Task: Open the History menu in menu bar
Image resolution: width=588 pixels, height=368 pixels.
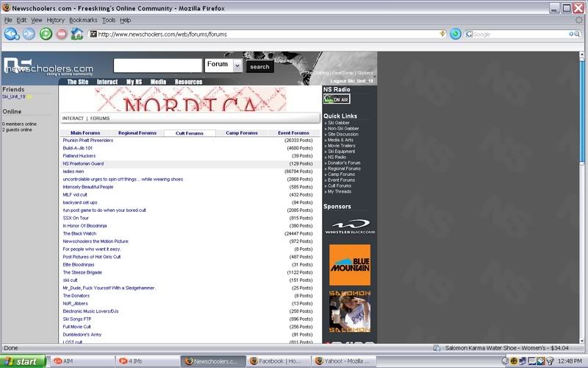Action: [x=55, y=20]
